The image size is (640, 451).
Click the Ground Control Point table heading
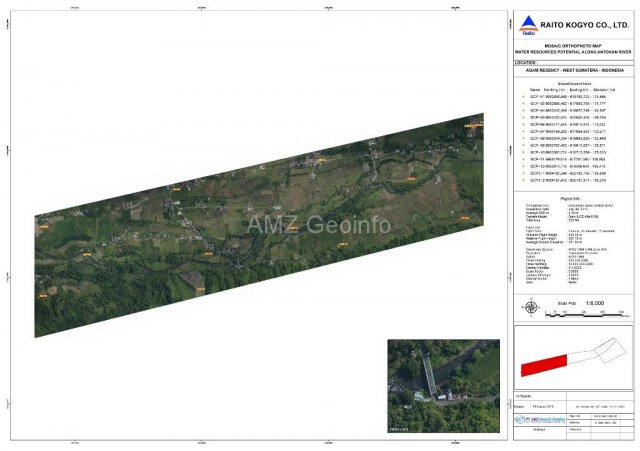point(571,82)
